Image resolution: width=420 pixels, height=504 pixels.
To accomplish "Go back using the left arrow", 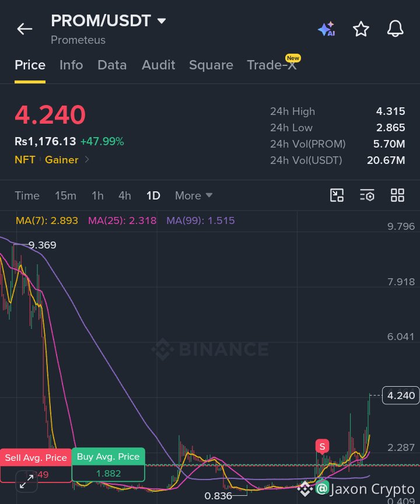I will coord(24,29).
